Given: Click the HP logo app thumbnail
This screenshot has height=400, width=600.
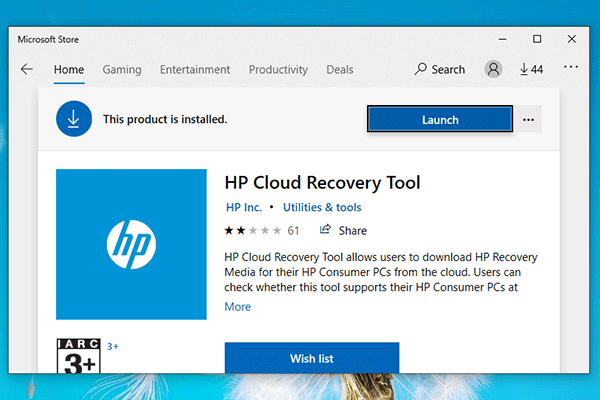Looking at the screenshot, I should pos(131,244).
